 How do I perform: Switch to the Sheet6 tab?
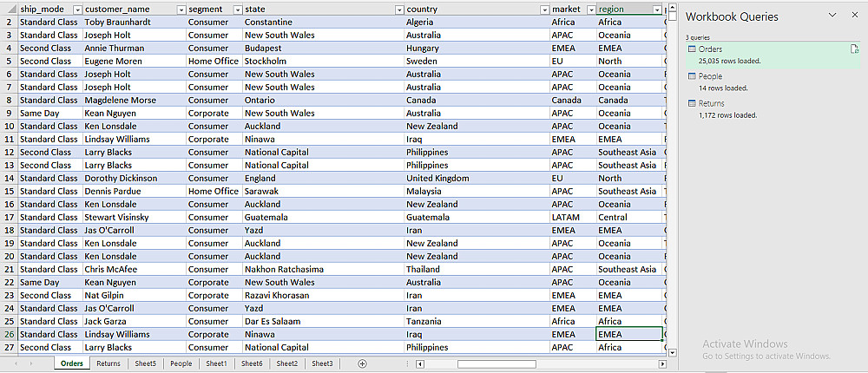pos(252,363)
